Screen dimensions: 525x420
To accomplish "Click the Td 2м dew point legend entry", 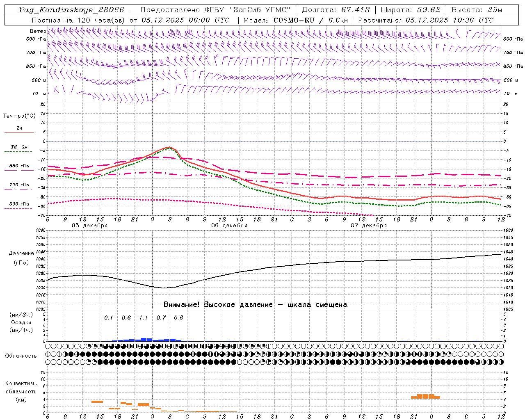I will 19,147.
